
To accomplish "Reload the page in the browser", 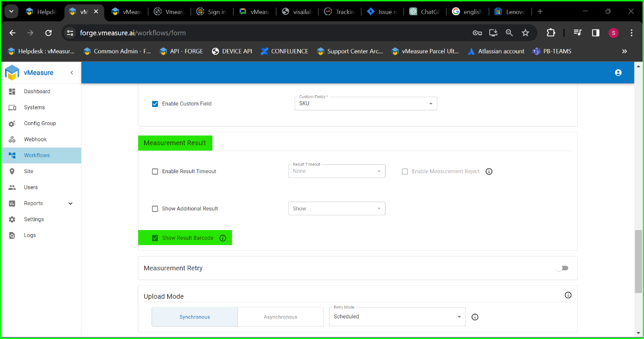I will (48, 33).
